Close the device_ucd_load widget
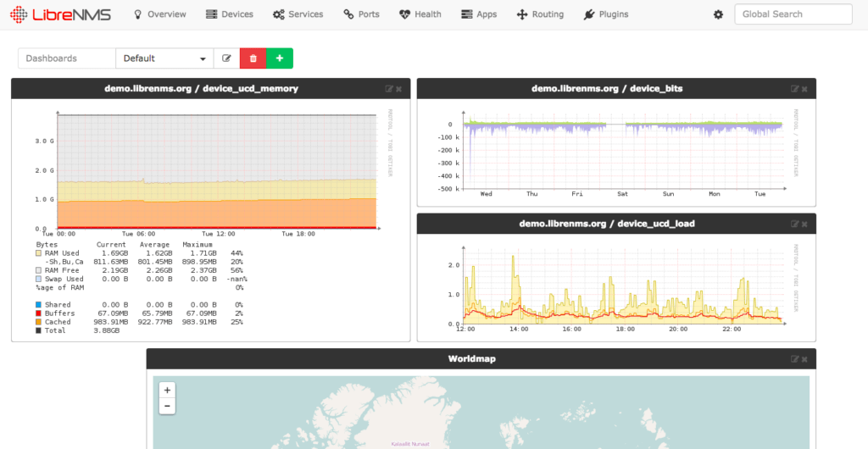This screenshot has width=868, height=449. (x=804, y=224)
